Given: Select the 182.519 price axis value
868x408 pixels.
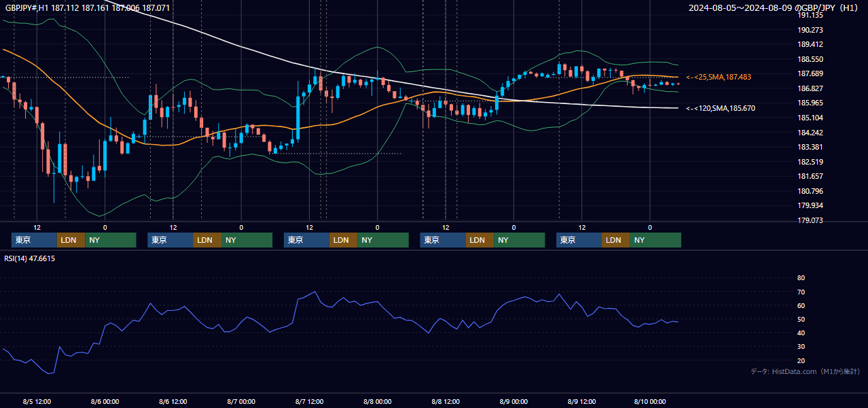Looking at the screenshot, I should (810, 162).
